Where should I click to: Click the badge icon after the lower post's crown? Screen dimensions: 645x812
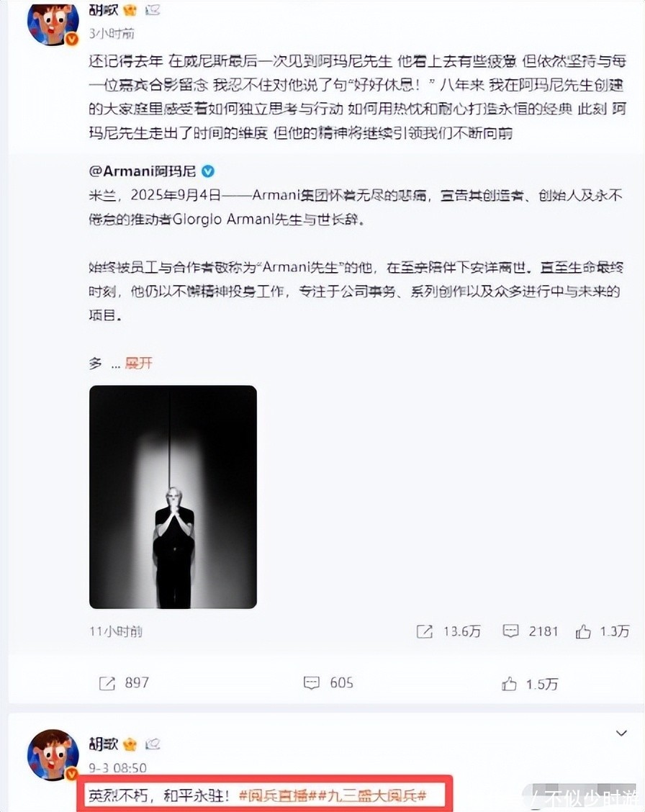[x=152, y=744]
